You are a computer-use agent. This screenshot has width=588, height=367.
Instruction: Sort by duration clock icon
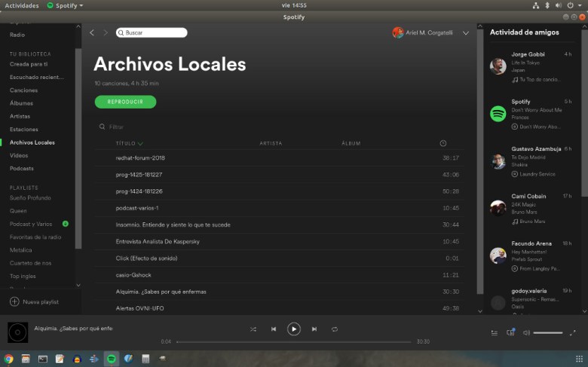pyautogui.click(x=443, y=143)
